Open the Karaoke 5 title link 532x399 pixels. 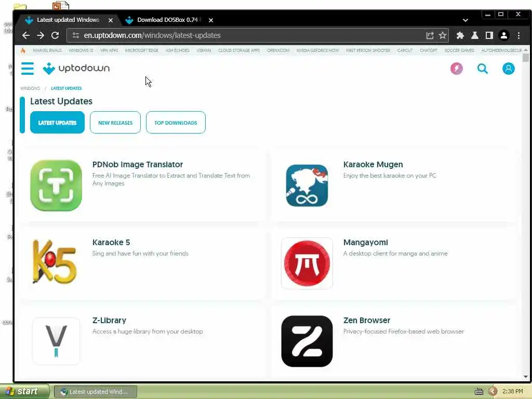click(x=111, y=242)
